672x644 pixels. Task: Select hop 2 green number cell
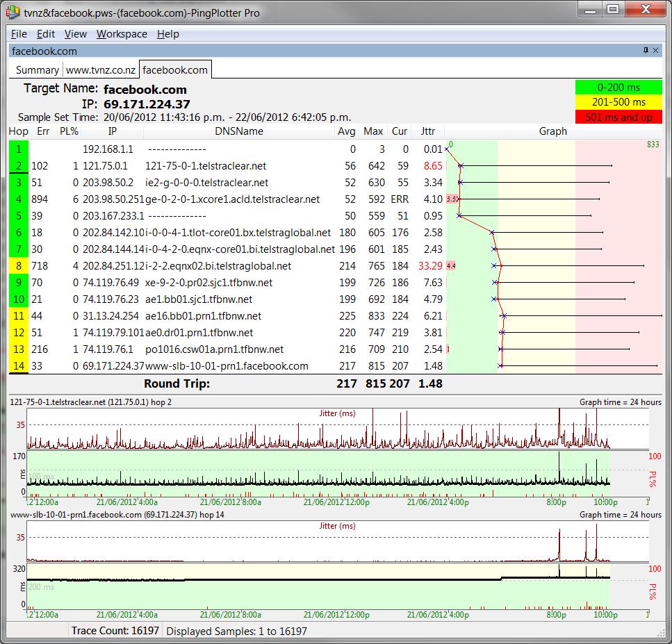coord(19,166)
